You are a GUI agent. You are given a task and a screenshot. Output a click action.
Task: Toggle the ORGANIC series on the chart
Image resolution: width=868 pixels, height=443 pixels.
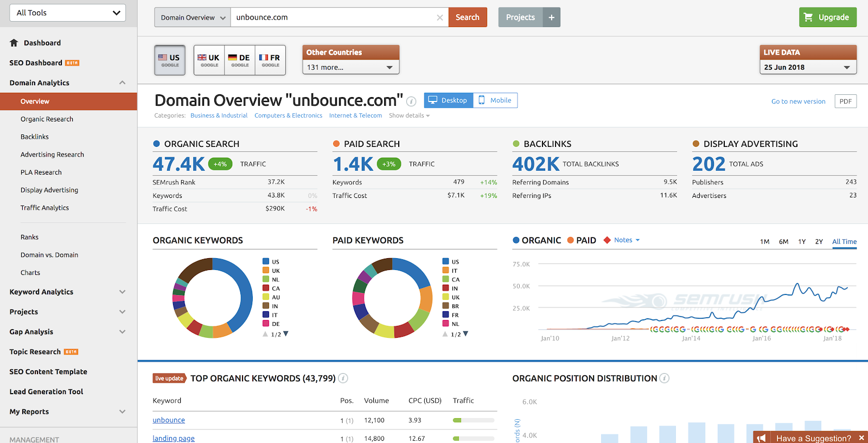click(x=537, y=240)
